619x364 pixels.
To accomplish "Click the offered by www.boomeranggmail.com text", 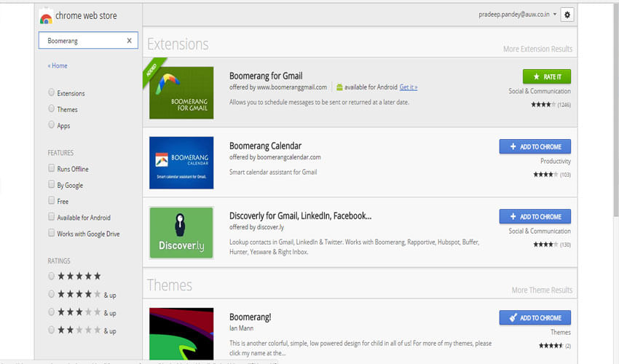I will tap(278, 87).
